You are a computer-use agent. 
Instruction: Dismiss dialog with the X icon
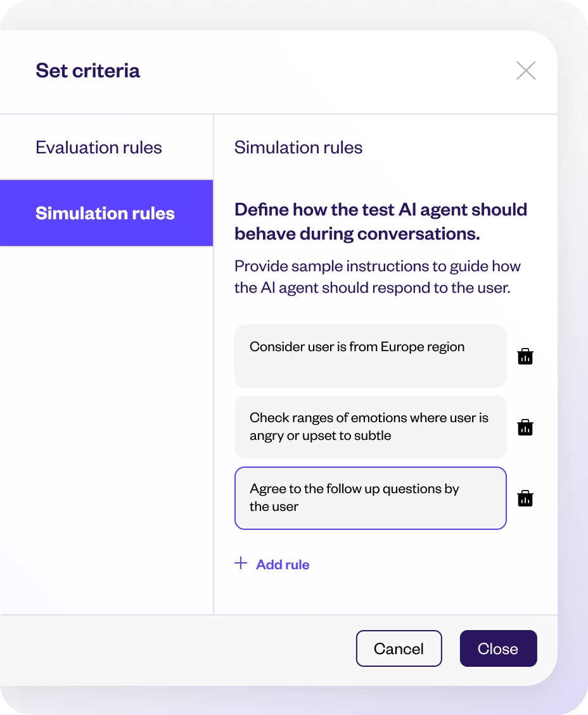526,71
